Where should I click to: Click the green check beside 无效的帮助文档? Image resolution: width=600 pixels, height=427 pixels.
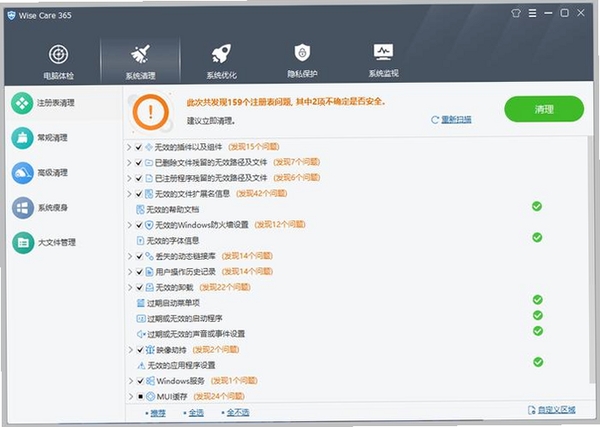(537, 206)
